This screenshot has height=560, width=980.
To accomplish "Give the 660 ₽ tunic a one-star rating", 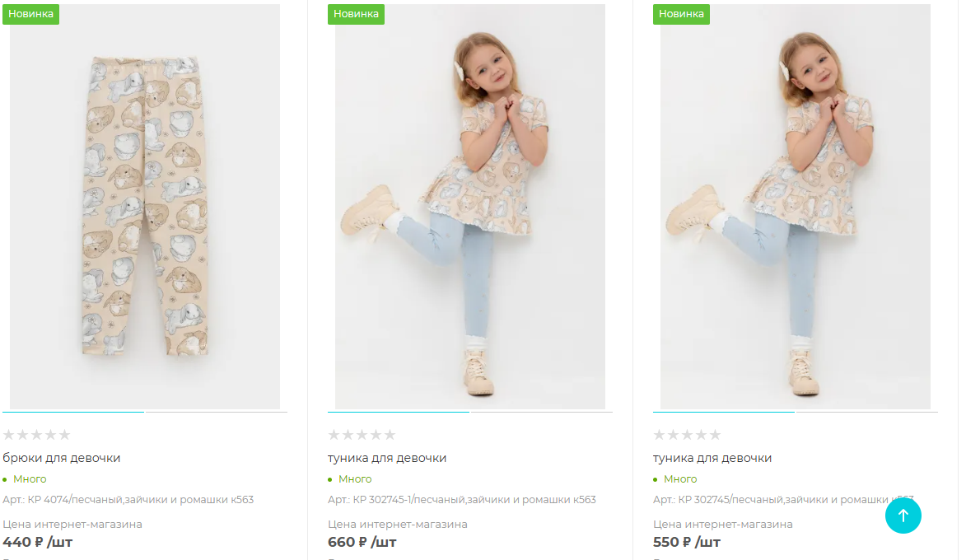I will (x=334, y=435).
